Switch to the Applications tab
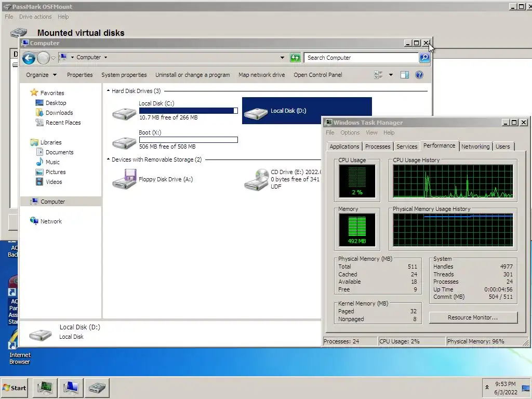Viewport: 532px width, 399px height. pyautogui.click(x=344, y=146)
